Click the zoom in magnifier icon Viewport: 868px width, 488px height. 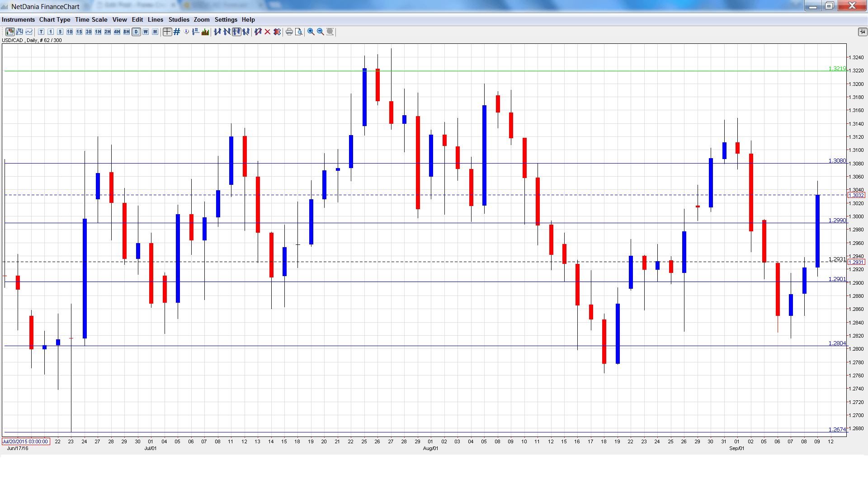(311, 32)
